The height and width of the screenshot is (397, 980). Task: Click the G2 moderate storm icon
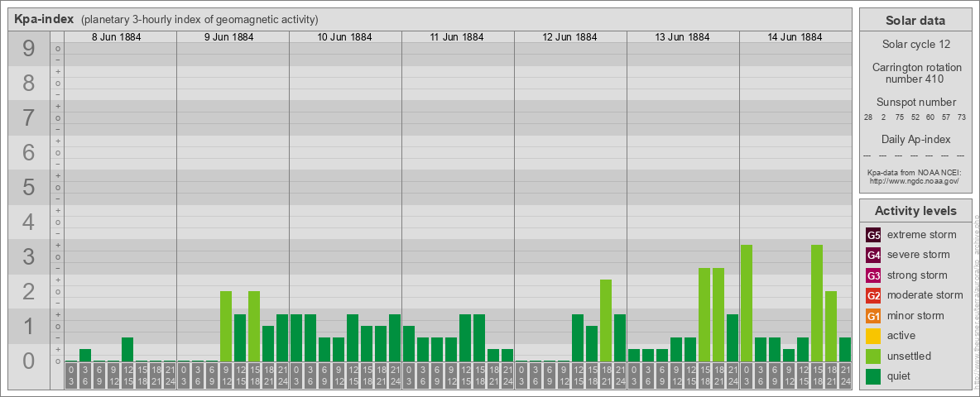pyautogui.click(x=873, y=296)
